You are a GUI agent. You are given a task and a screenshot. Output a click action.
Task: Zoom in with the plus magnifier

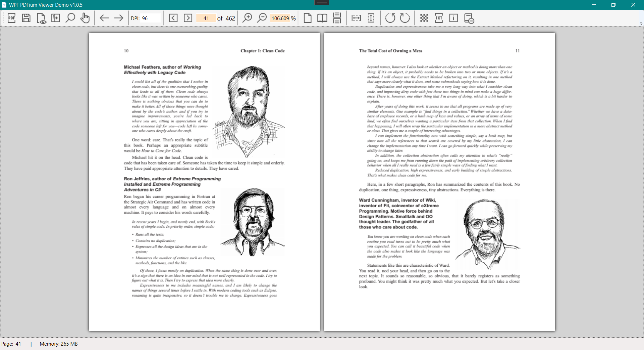247,18
